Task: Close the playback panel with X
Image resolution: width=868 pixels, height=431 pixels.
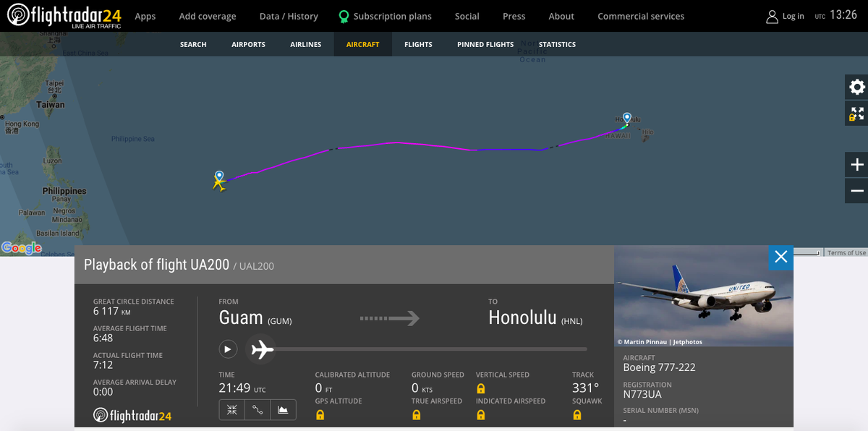Action: pos(780,257)
